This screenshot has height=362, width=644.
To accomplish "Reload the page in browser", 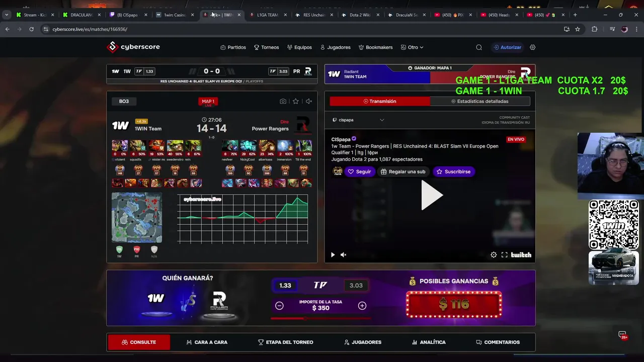I will [31, 29].
